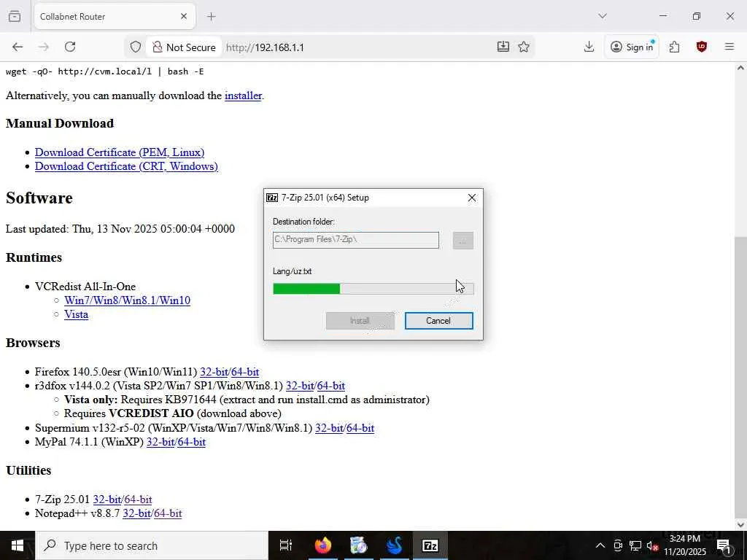Open the Meet Now tray icon
The width and height of the screenshot is (747, 560).
click(618, 545)
